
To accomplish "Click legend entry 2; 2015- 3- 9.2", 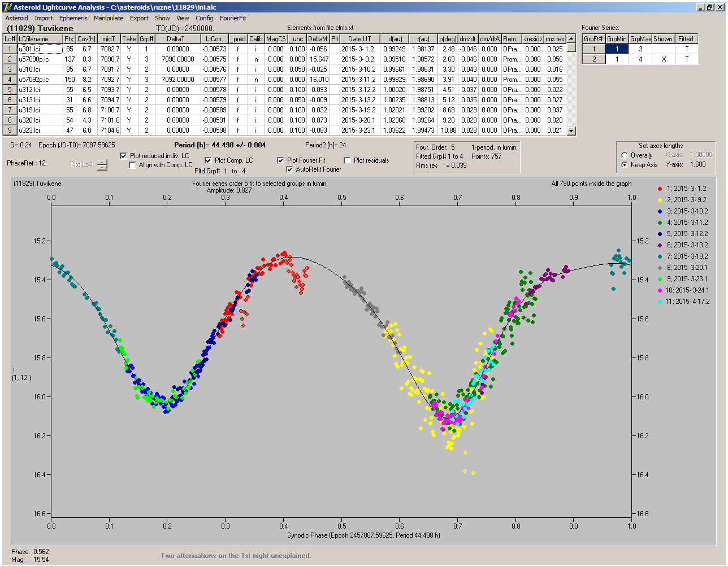I will click(x=683, y=200).
